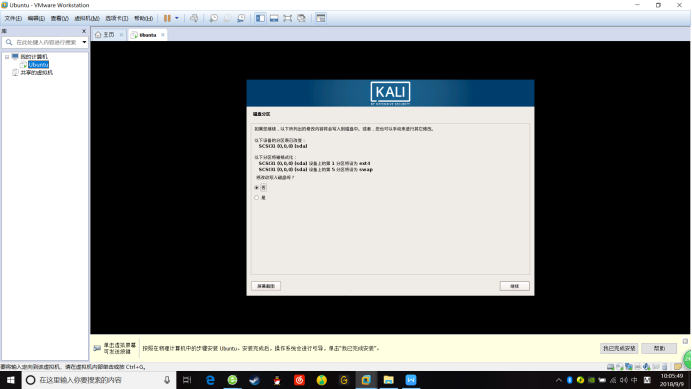This screenshot has height=389, width=692.
Task: Select Ubuntu in the library tree
Action: point(38,65)
